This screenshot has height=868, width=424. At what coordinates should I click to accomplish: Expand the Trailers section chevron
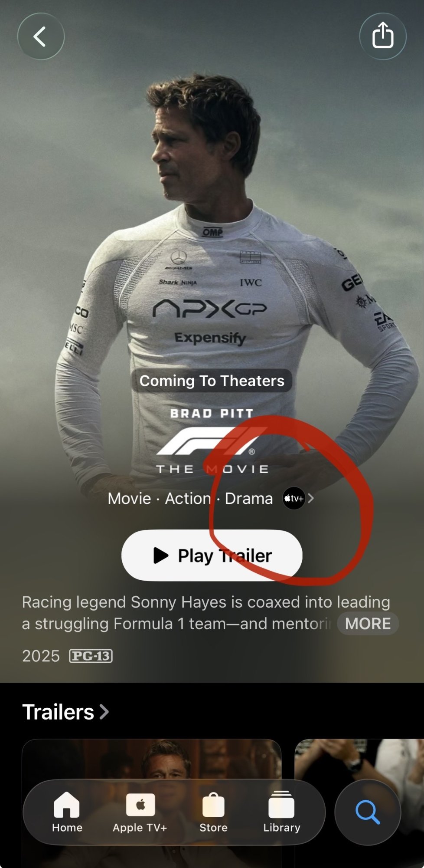click(x=104, y=712)
